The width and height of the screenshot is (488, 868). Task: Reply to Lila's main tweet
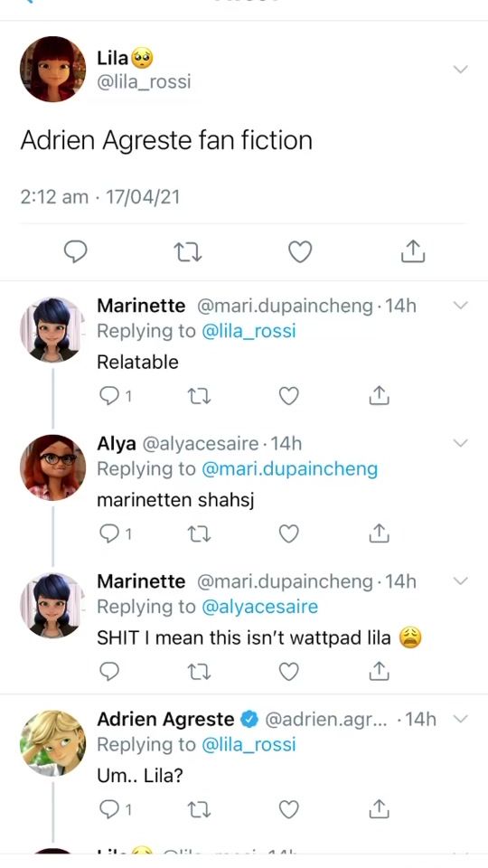76,252
